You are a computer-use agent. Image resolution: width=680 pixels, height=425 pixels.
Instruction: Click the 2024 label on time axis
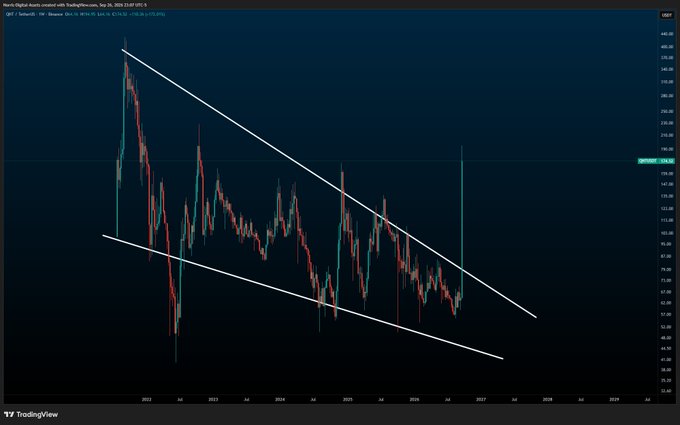coord(280,399)
